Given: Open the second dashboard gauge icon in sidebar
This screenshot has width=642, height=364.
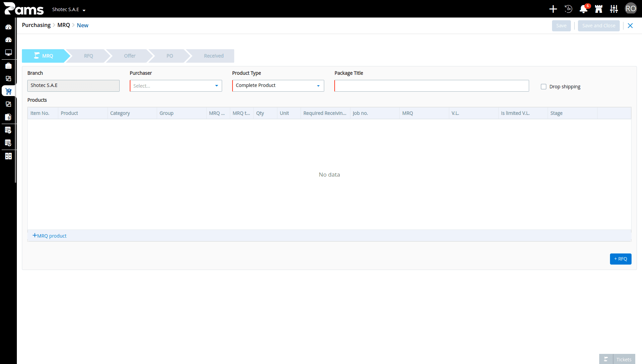Looking at the screenshot, I should pyautogui.click(x=8, y=40).
